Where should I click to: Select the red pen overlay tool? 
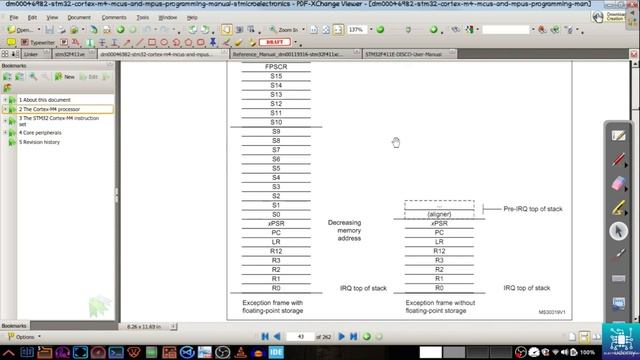click(618, 160)
